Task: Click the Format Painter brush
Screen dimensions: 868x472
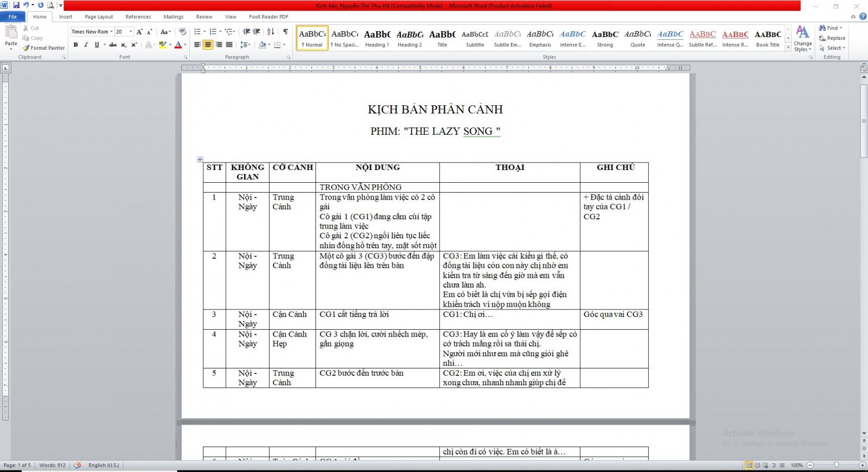Action: coord(25,48)
